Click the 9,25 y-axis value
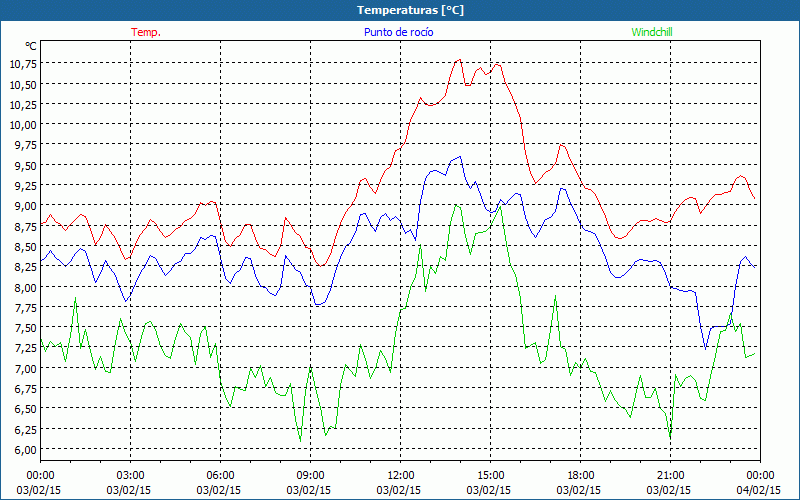Viewport: 800px width, 500px height. [x=25, y=186]
